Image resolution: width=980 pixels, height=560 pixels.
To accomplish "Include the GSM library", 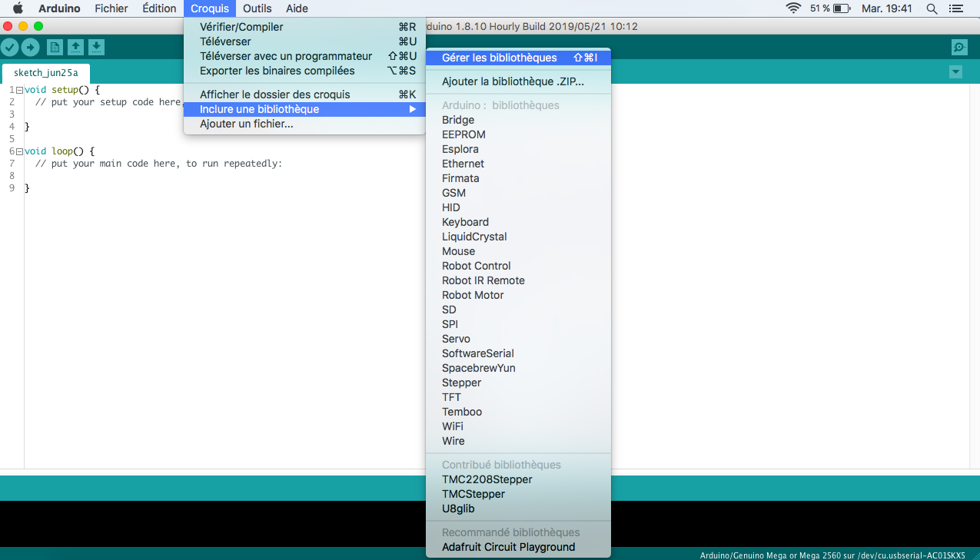I will click(x=519, y=193).
